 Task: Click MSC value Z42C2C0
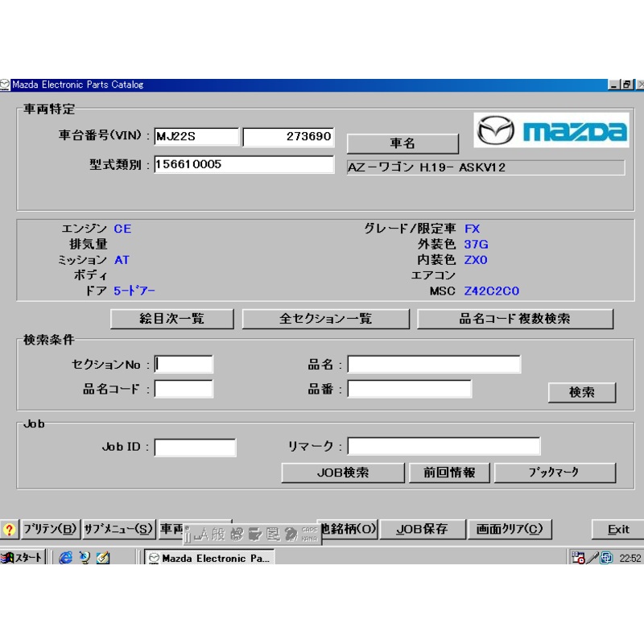(492, 291)
